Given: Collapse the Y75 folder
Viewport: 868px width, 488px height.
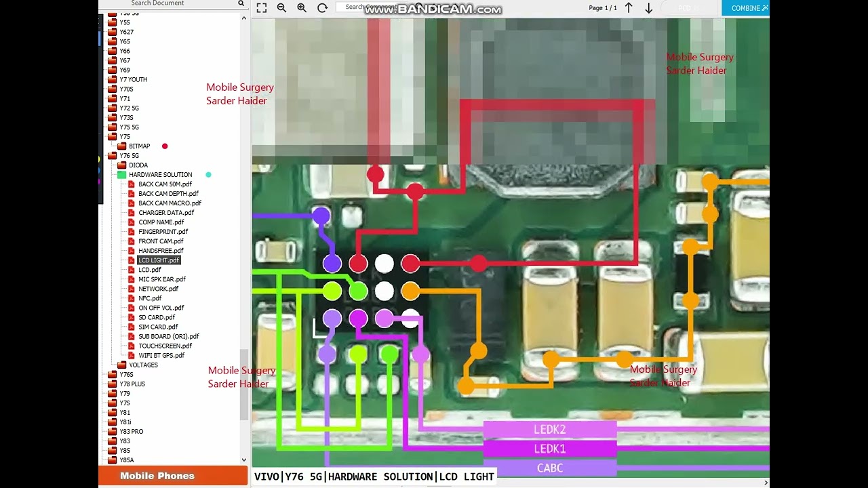Looking at the screenshot, I should coord(125,136).
